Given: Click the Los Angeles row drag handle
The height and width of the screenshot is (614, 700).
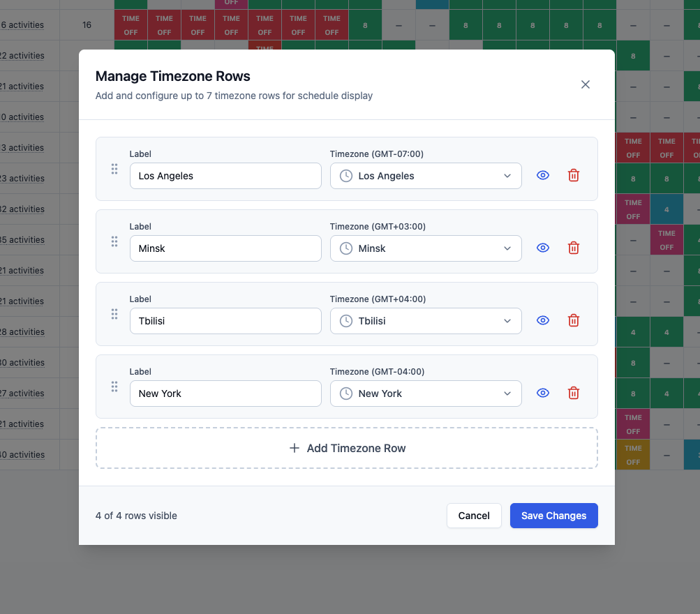Looking at the screenshot, I should tap(114, 169).
